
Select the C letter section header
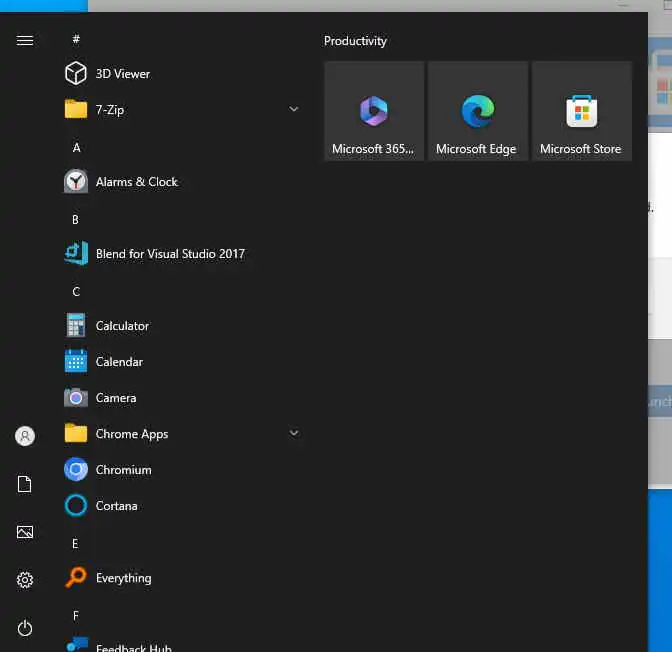coord(76,292)
